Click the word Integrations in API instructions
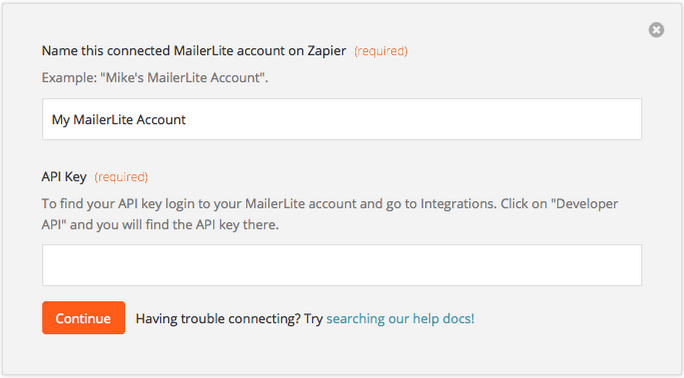Viewport: 684px width, 378px height. coord(458,204)
